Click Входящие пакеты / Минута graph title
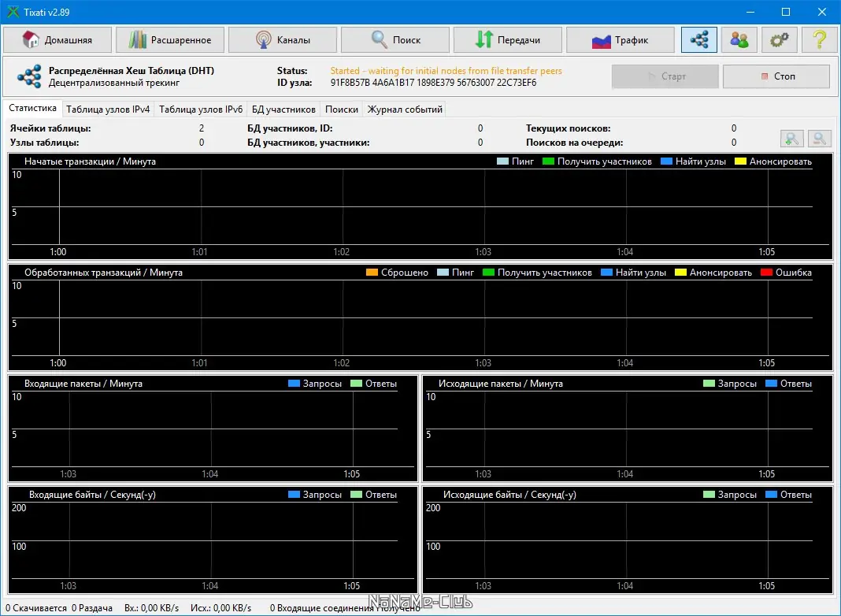 click(x=83, y=384)
